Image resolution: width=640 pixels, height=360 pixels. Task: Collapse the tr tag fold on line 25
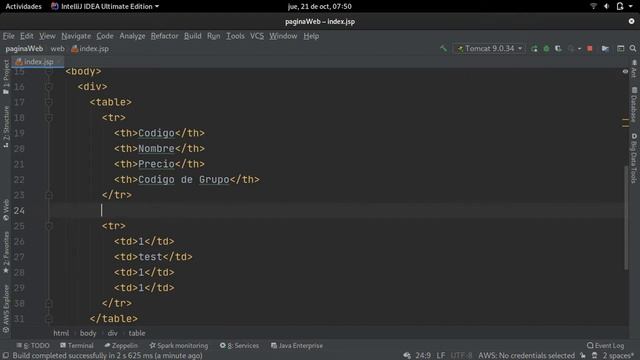(49, 226)
